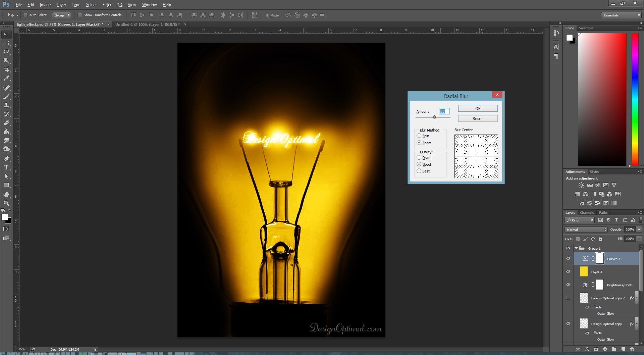Filter layers by type layers
This screenshot has height=355, width=644.
(x=616, y=220)
